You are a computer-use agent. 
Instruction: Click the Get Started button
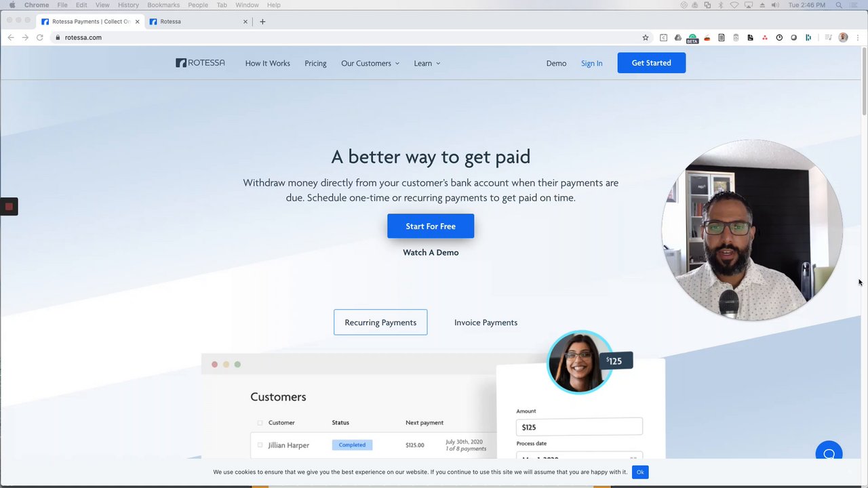pyautogui.click(x=651, y=63)
